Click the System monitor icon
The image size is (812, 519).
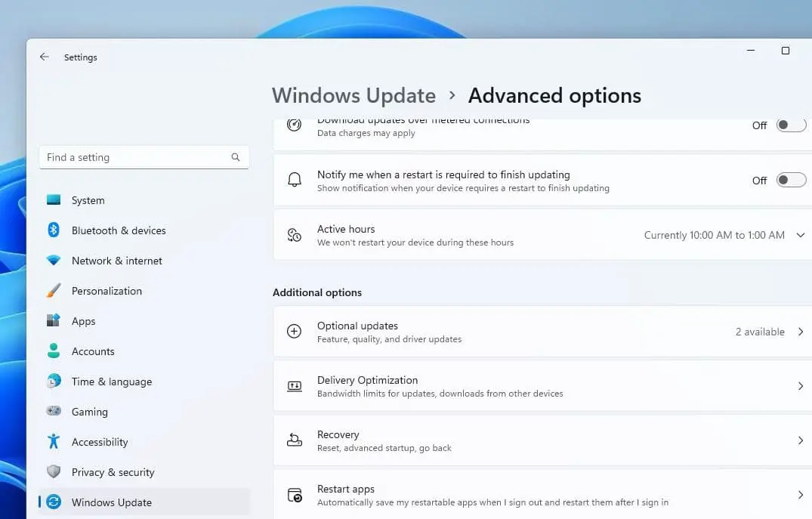(x=54, y=200)
